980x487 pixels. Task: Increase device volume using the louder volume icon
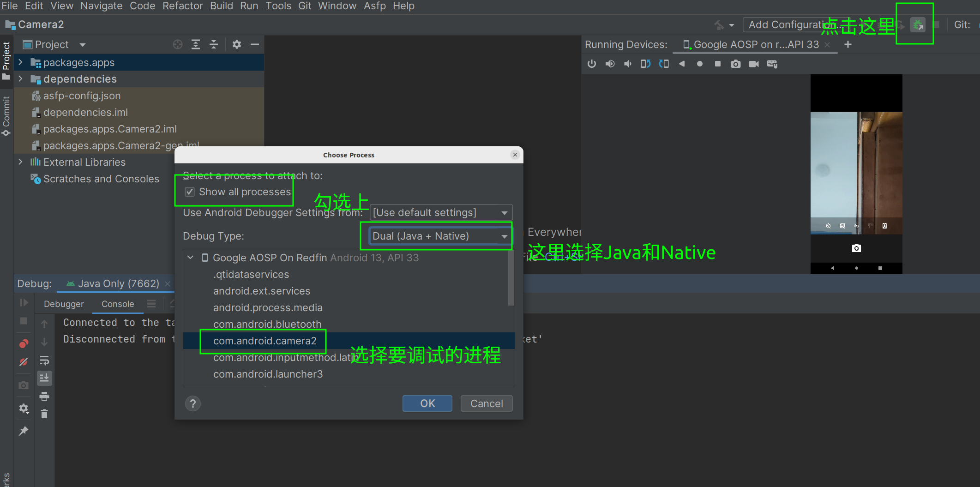click(x=610, y=64)
